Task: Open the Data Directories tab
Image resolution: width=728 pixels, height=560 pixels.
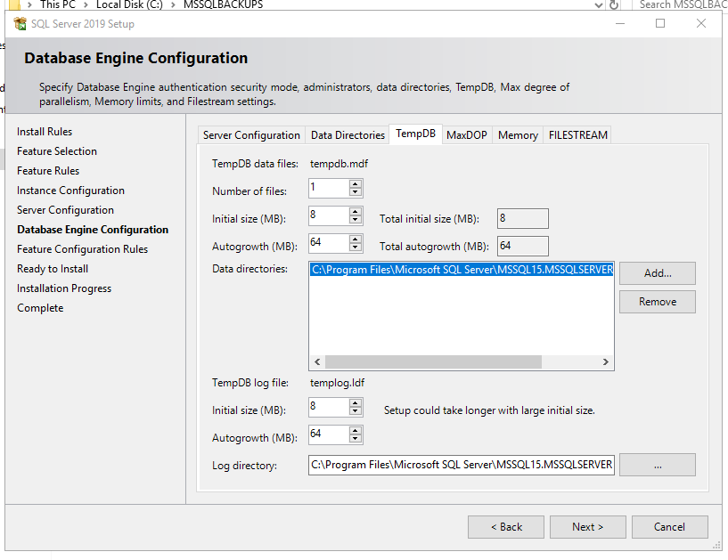Action: click(x=348, y=135)
